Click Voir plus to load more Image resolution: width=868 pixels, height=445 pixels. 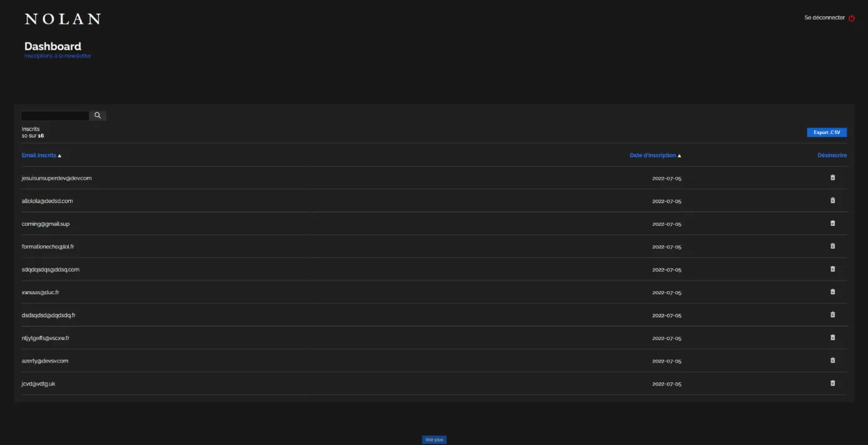[434, 439]
